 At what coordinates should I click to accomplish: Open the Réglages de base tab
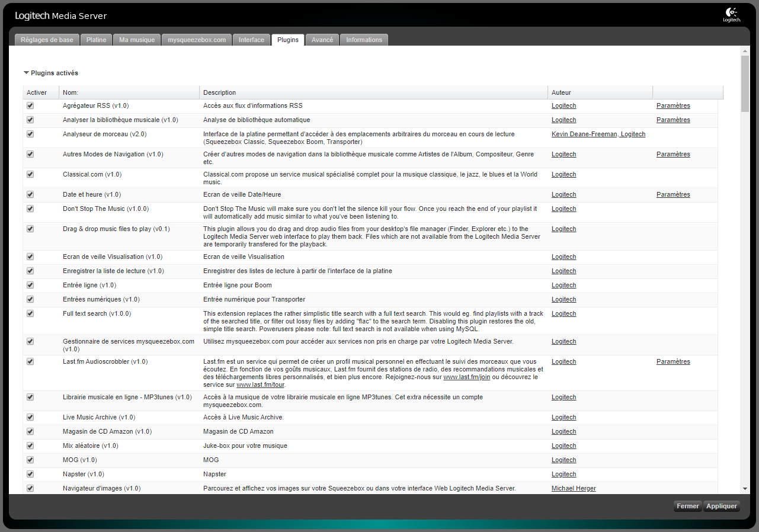[47, 40]
